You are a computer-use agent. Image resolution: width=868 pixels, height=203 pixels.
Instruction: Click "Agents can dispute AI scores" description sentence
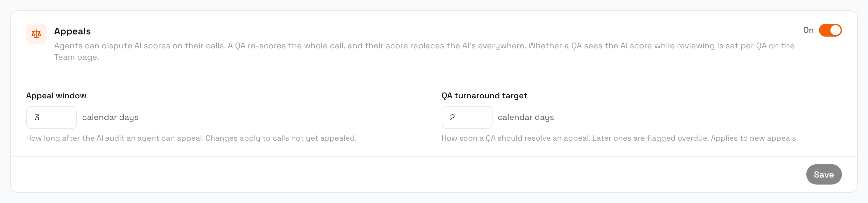140,46
